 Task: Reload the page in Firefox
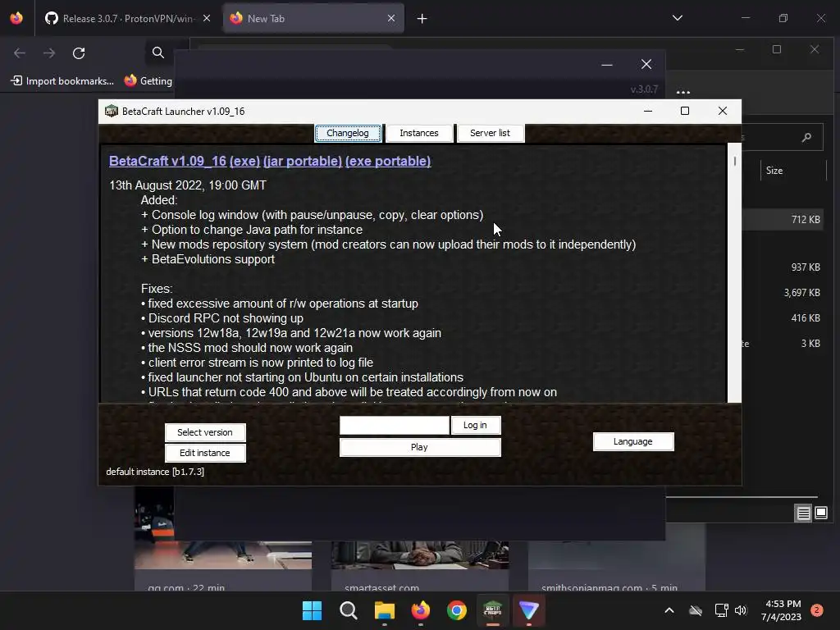79,53
